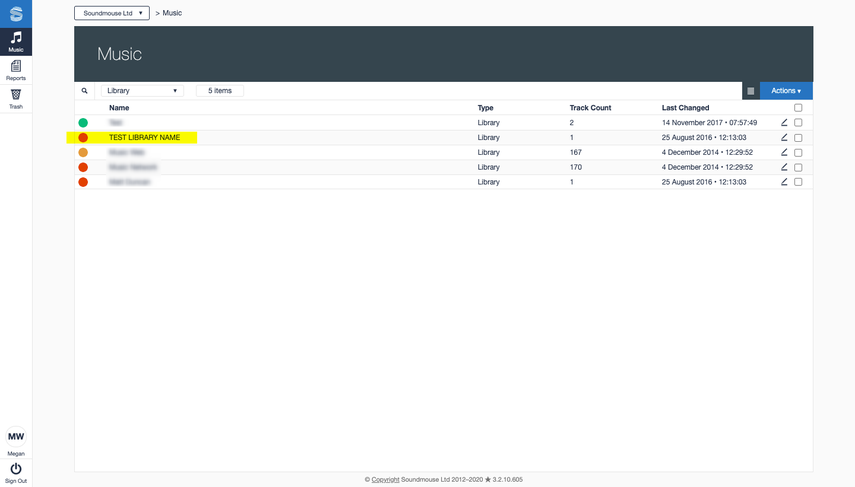
Task: Click the Music breadcrumb
Action: 172,13
